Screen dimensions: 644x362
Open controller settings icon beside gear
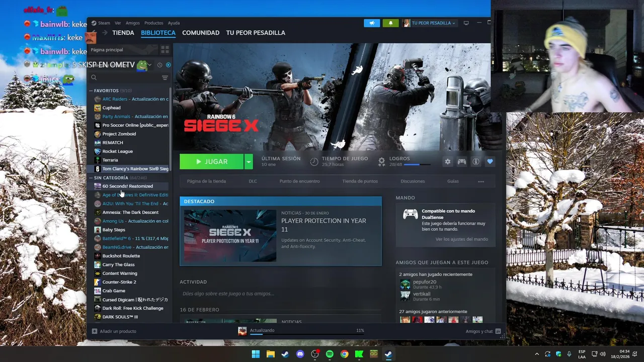[x=461, y=161]
